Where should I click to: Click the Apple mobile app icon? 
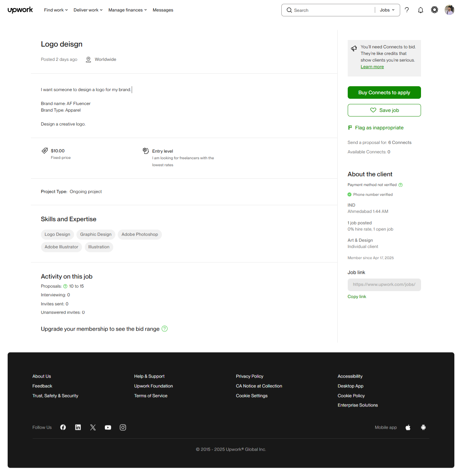click(x=408, y=427)
